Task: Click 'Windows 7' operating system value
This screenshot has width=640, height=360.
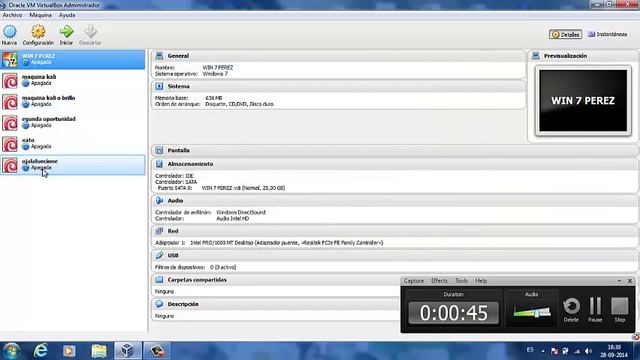Action: pyautogui.click(x=215, y=74)
